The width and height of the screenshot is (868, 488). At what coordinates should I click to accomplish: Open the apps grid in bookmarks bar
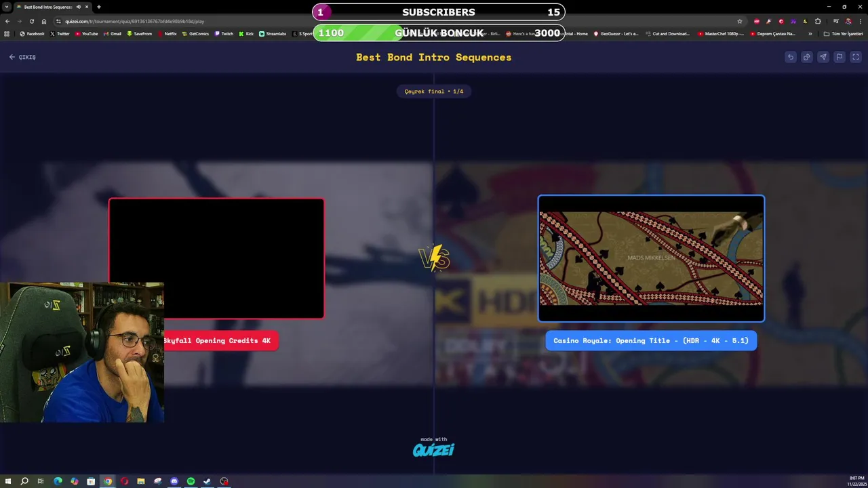[7, 33]
